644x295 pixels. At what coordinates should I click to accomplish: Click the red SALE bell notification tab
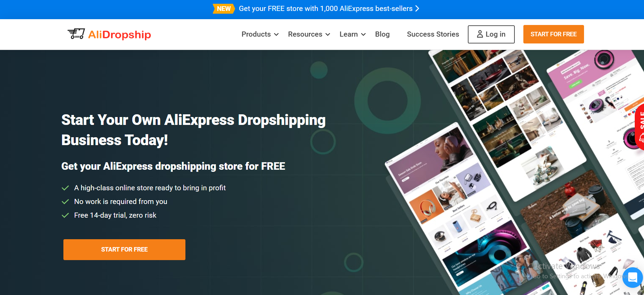640,127
